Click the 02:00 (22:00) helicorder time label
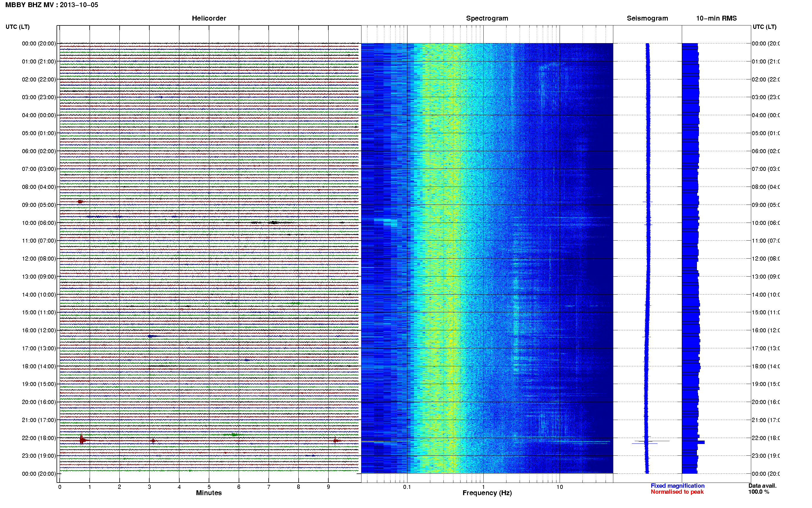The height and width of the screenshot is (508, 812). tap(39, 79)
